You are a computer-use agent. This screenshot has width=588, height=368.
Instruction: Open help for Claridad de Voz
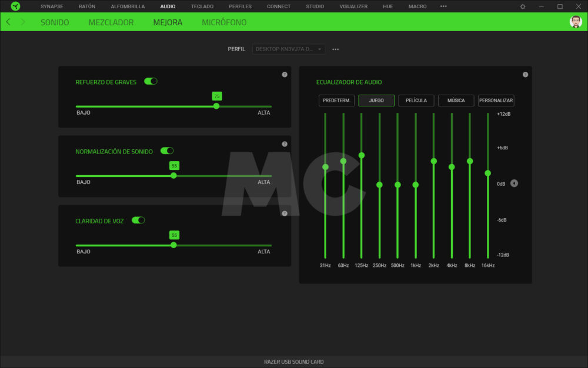tap(285, 213)
